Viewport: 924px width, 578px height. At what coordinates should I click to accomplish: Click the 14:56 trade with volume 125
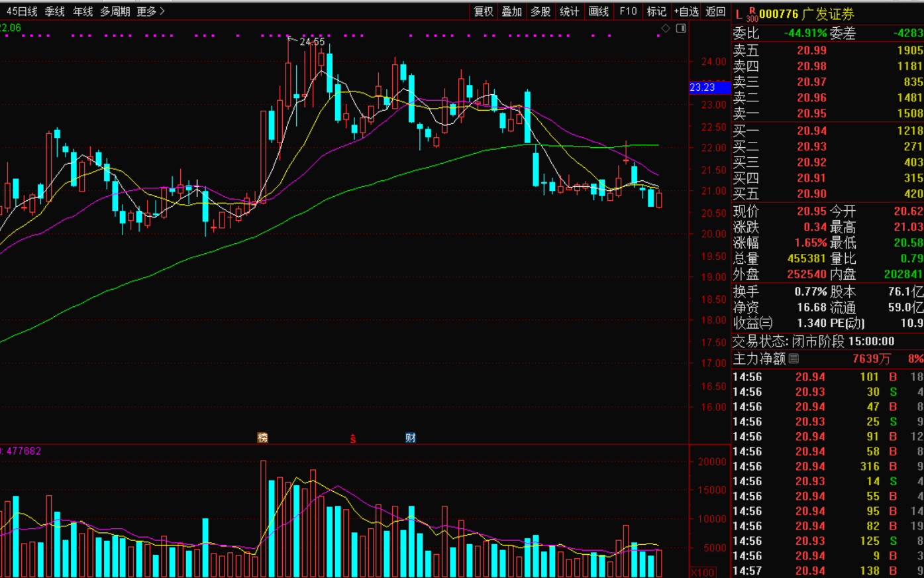(828, 541)
